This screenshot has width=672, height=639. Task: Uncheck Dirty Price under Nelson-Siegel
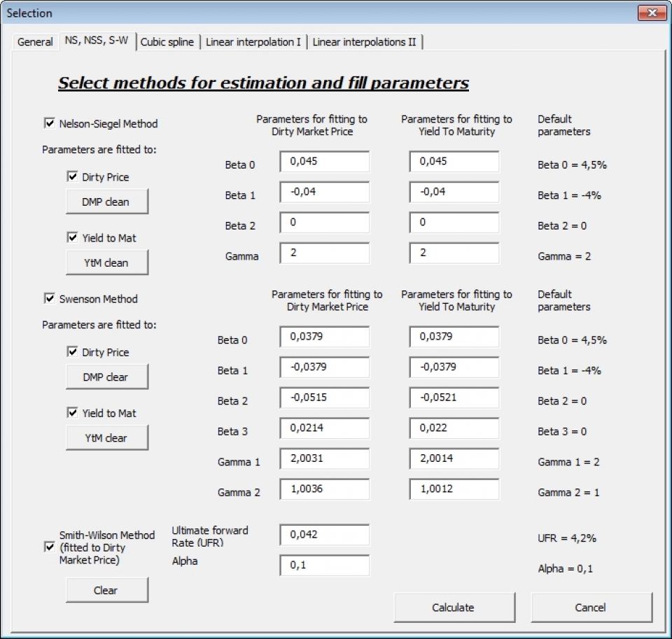[x=73, y=177]
